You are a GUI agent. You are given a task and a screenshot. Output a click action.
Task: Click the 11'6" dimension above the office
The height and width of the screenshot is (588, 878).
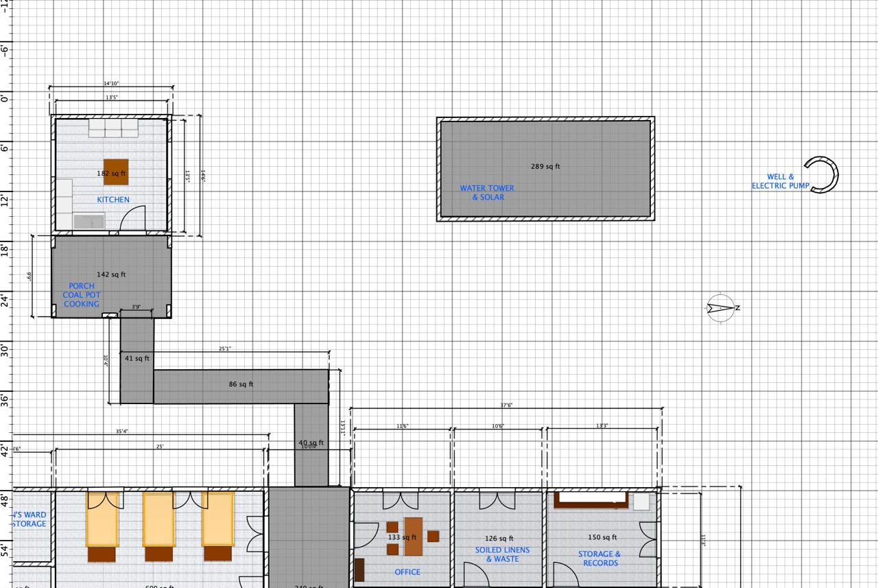[403, 426]
